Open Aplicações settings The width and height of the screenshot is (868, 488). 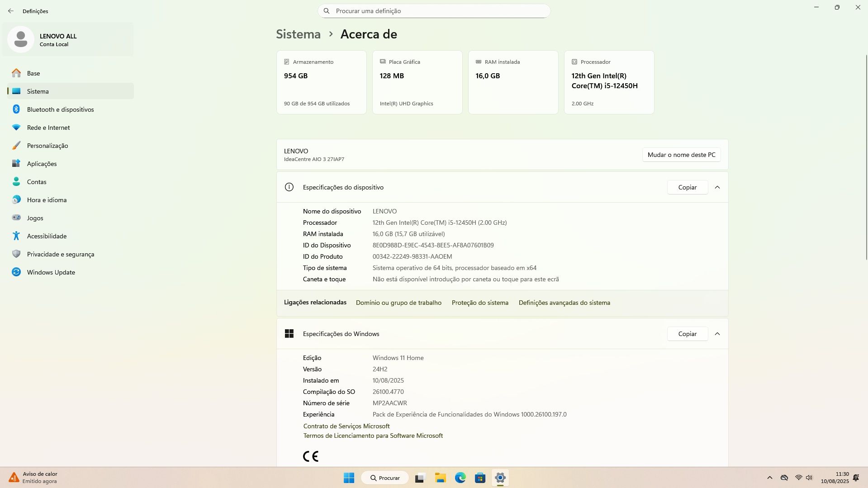71,164
